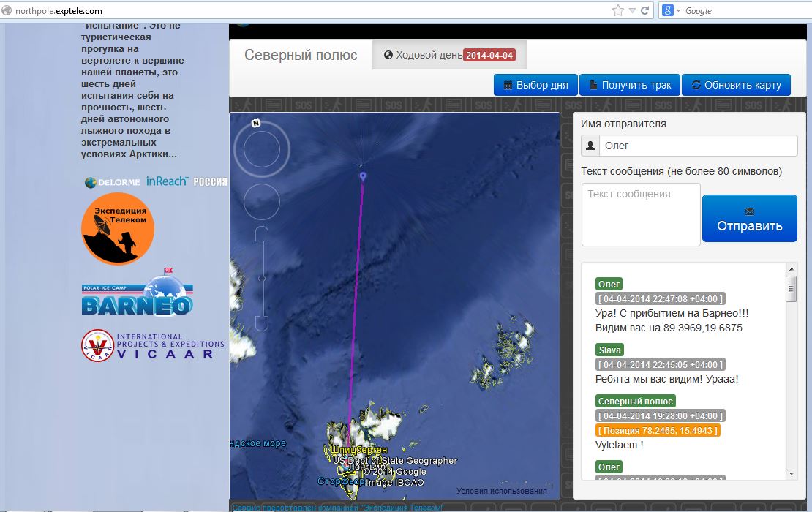Open the Выбор дня day picker
The height and width of the screenshot is (512, 812).
pos(536,85)
